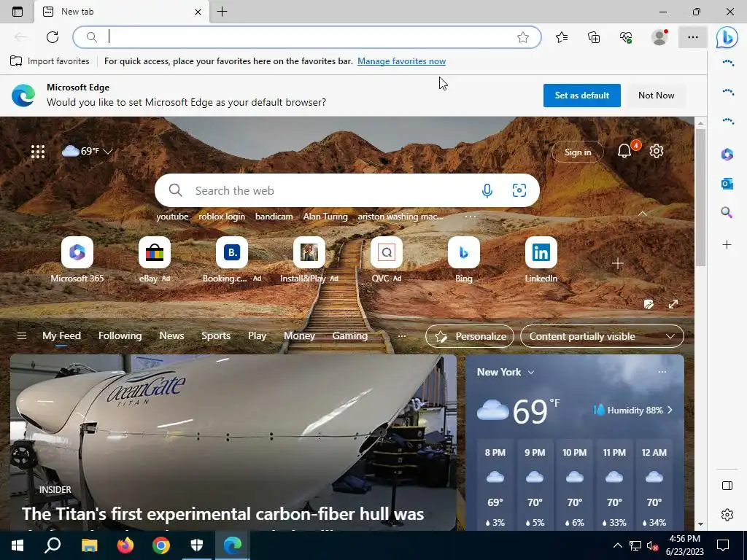Edit background image icon
Image resolution: width=747 pixels, height=560 pixels.
click(649, 304)
